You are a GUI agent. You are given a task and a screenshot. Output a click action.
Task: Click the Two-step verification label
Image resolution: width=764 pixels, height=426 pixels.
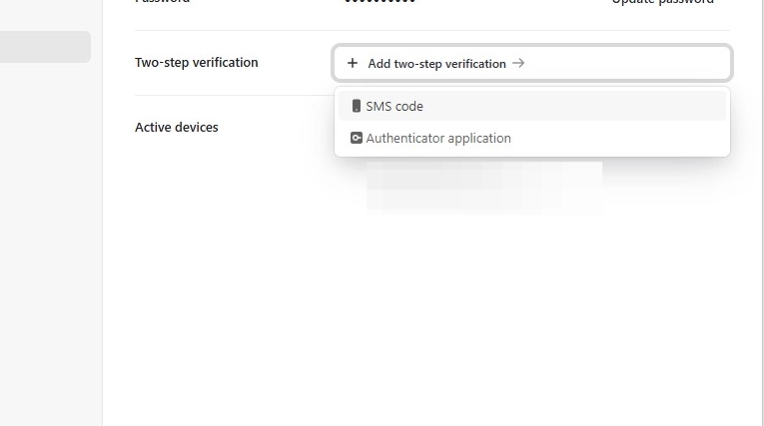pyautogui.click(x=196, y=62)
